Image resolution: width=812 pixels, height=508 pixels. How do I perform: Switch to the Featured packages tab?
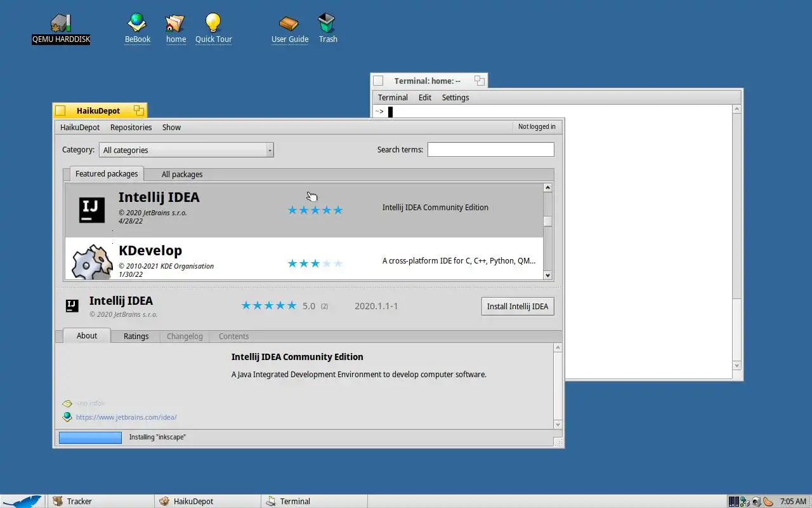[x=107, y=174]
